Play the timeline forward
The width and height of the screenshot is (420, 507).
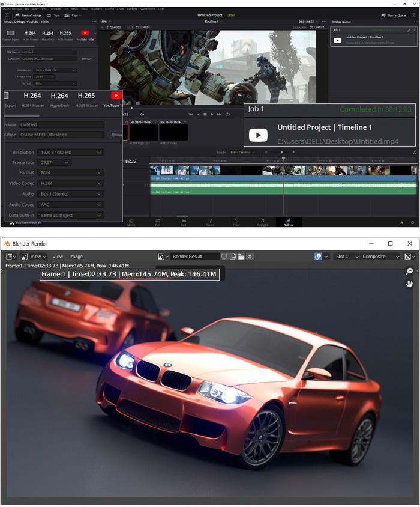point(212,114)
